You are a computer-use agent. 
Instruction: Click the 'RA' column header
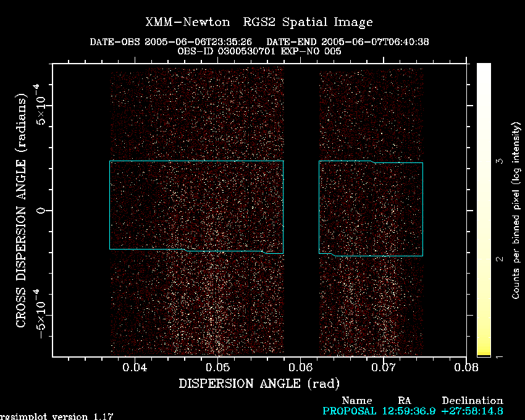coord(405,401)
